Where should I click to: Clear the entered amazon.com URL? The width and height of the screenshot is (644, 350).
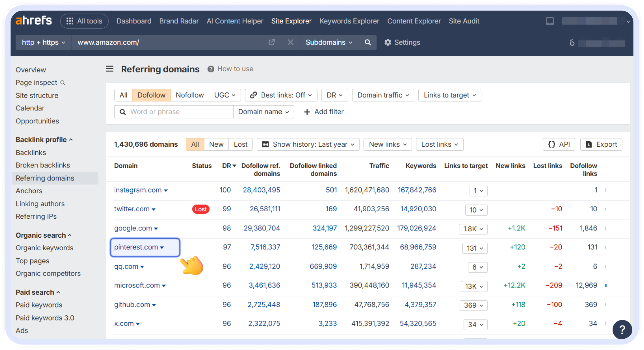pyautogui.click(x=290, y=42)
